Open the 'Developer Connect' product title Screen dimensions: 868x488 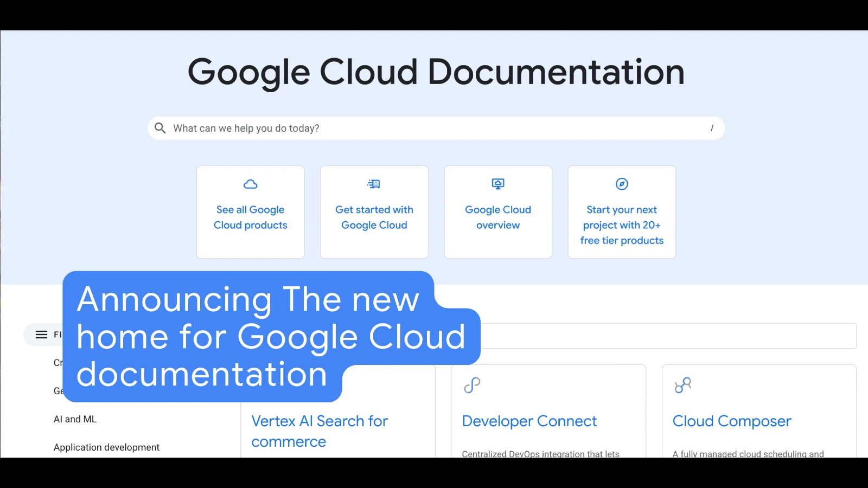(529, 421)
